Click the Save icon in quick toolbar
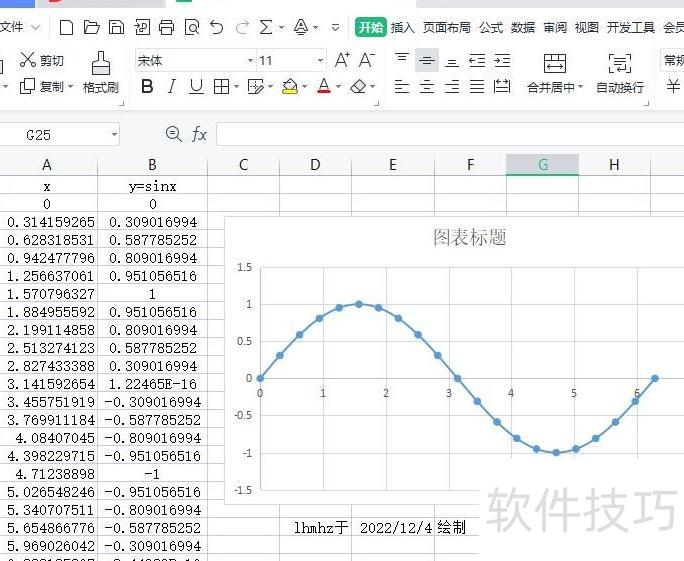The height and width of the screenshot is (561, 684). [116, 27]
